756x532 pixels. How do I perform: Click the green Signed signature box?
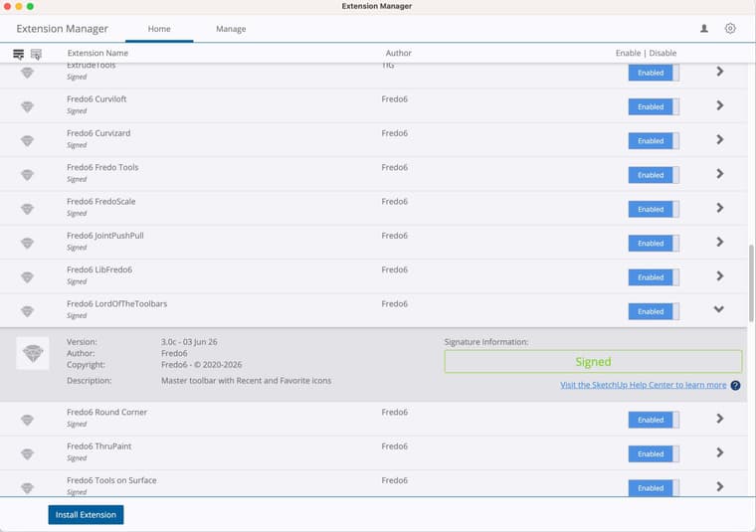tap(593, 361)
